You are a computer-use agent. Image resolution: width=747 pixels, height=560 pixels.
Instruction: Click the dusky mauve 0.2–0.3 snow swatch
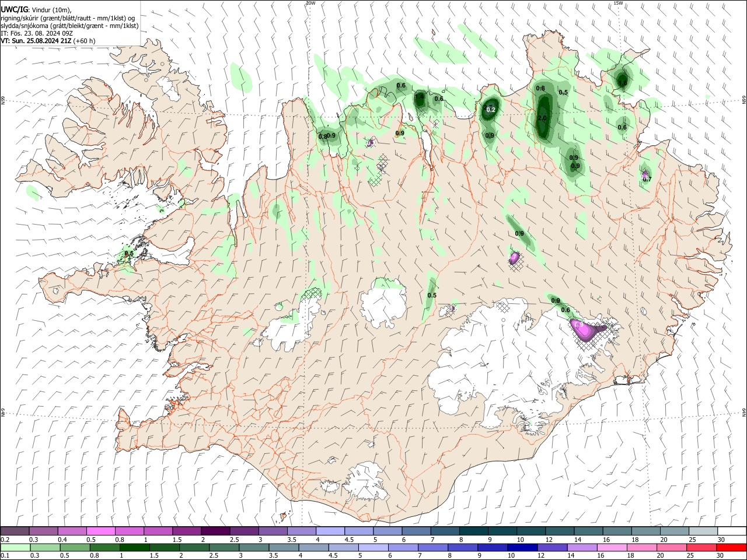15,531
